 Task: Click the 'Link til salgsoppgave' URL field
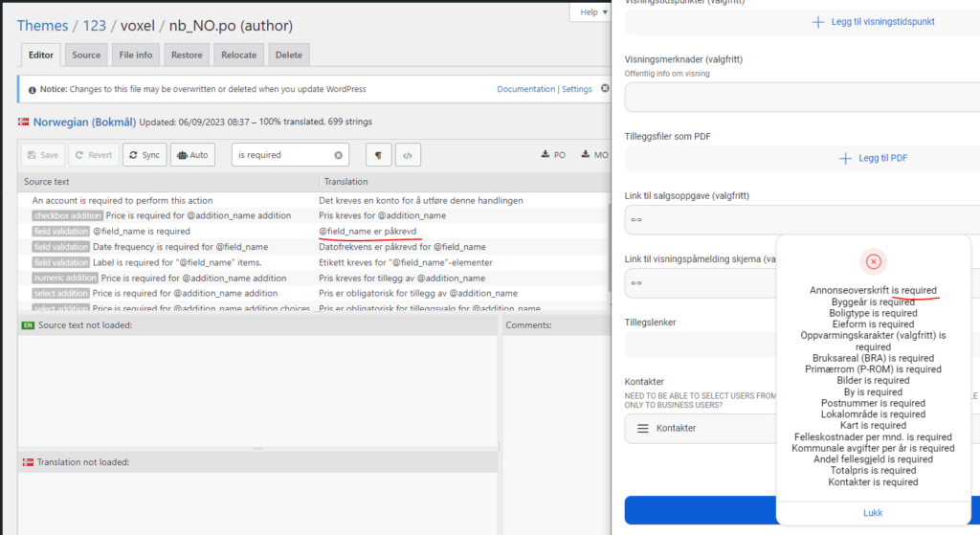click(x=802, y=219)
